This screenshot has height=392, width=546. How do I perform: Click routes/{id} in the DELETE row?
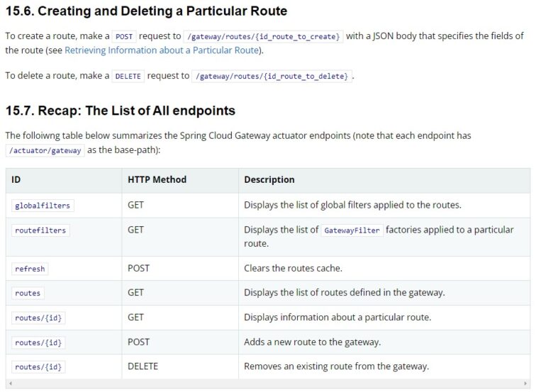38,367
